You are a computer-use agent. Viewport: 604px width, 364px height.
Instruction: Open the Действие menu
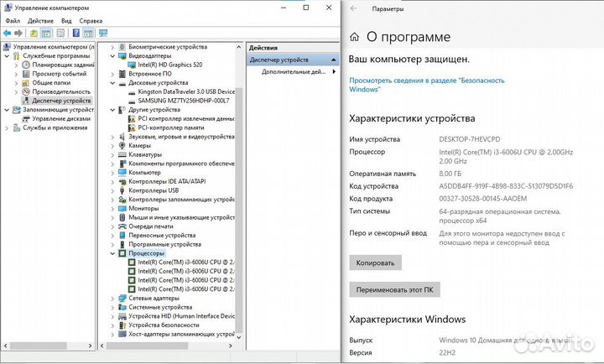pyautogui.click(x=40, y=21)
